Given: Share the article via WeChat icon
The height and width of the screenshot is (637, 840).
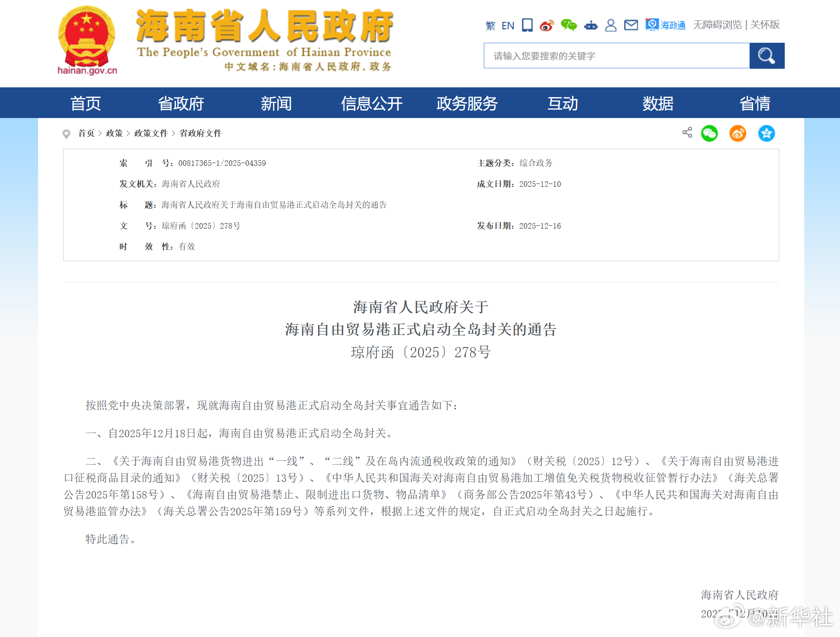Looking at the screenshot, I should 709,133.
